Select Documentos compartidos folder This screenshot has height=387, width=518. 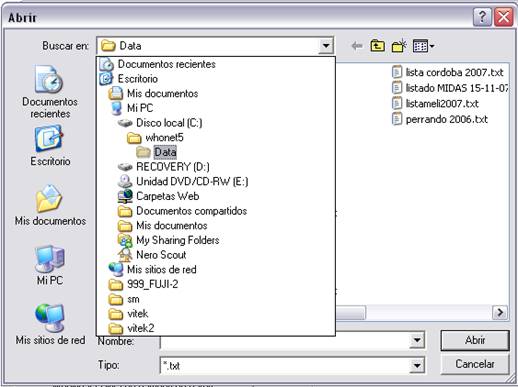tap(183, 211)
